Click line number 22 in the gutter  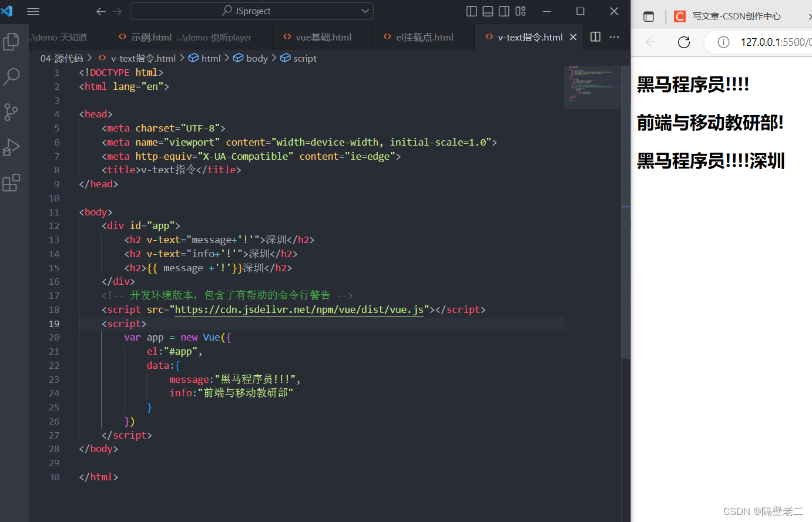[54, 365]
